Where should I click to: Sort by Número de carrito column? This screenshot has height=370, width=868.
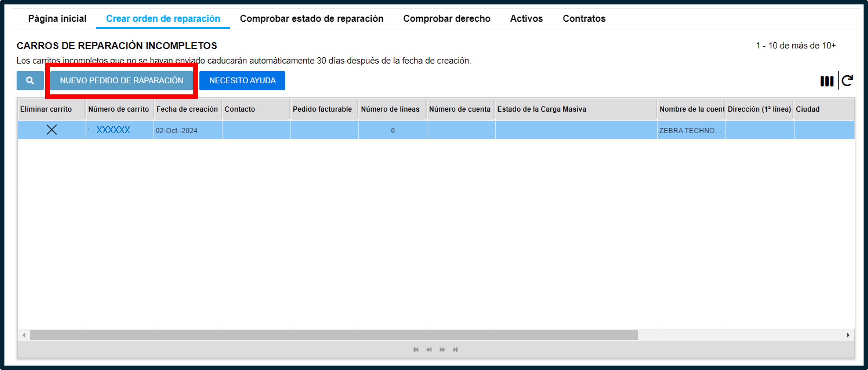click(x=120, y=109)
